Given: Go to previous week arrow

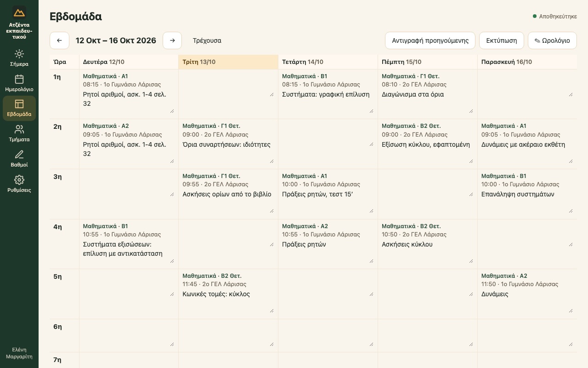Looking at the screenshot, I should coord(59,40).
